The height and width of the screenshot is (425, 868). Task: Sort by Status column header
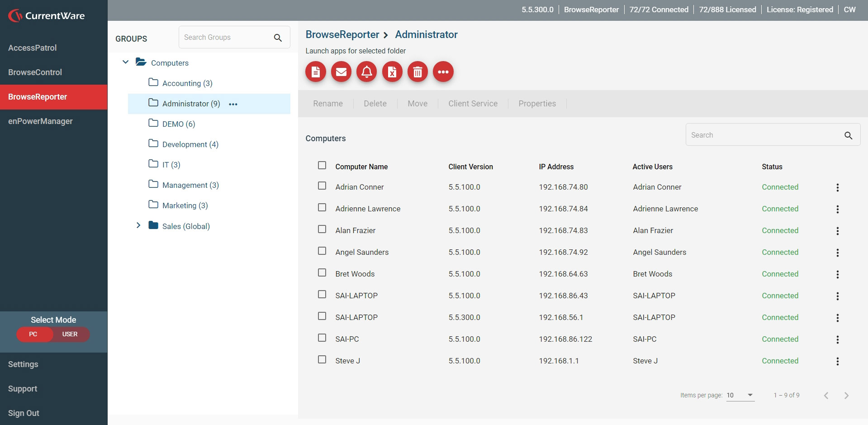pyautogui.click(x=772, y=167)
